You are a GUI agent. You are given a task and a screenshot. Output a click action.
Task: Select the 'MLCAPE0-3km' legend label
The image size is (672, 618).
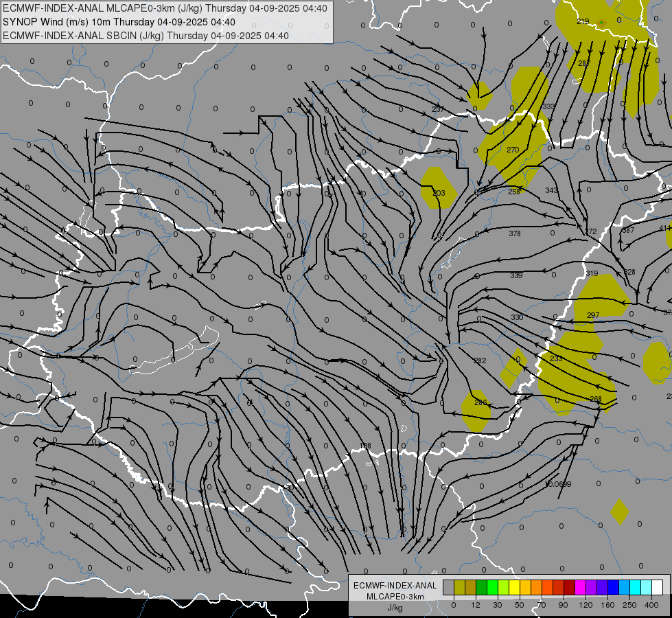395,597
